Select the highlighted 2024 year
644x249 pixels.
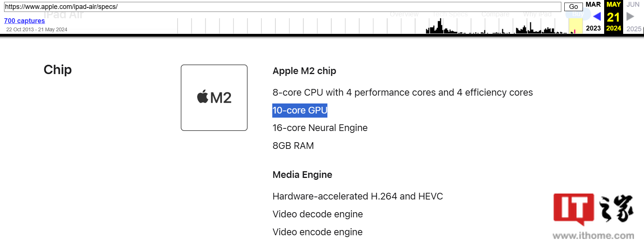click(613, 28)
